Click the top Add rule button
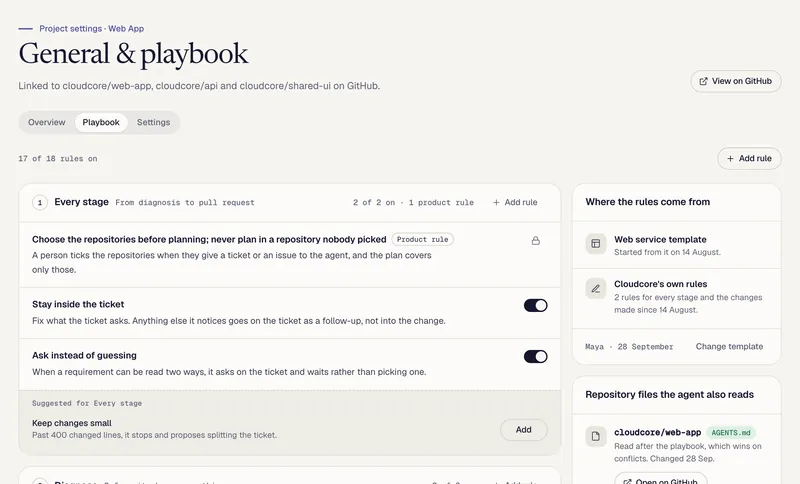 [x=749, y=159]
